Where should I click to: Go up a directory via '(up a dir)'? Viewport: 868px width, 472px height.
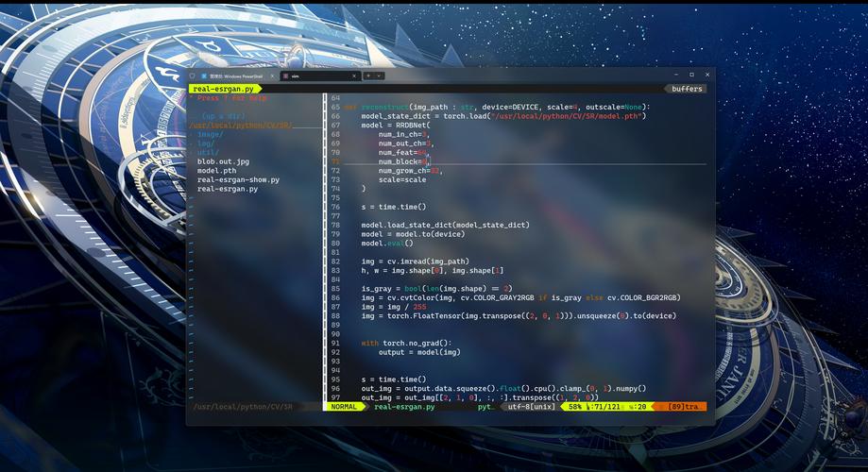[x=224, y=116]
